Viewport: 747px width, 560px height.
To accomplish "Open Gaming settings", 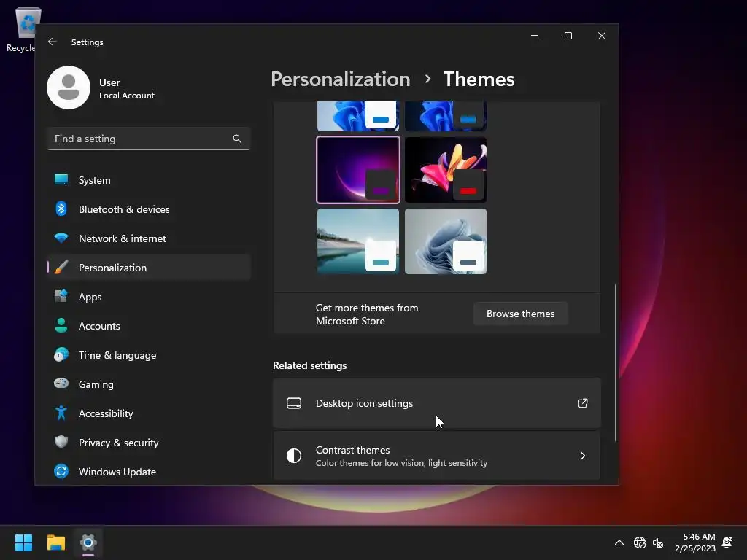I will click(149, 384).
